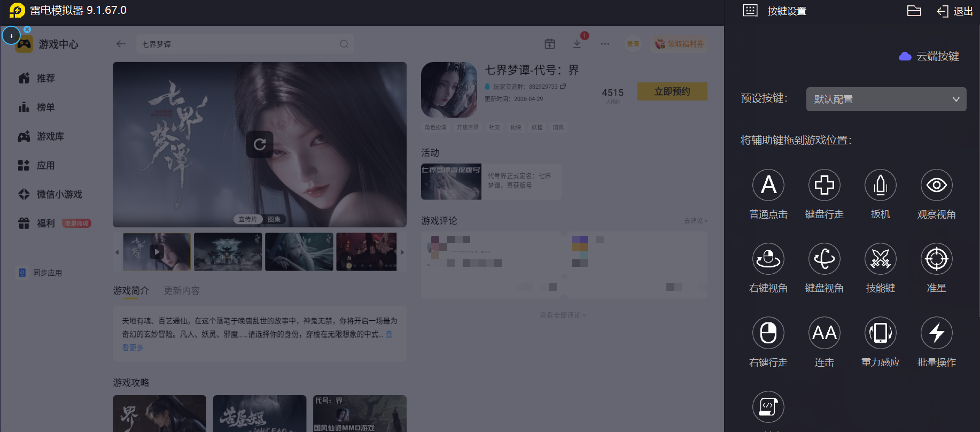Open the first 游戏攻略 guide thumbnail
980x432 pixels.
(159, 413)
